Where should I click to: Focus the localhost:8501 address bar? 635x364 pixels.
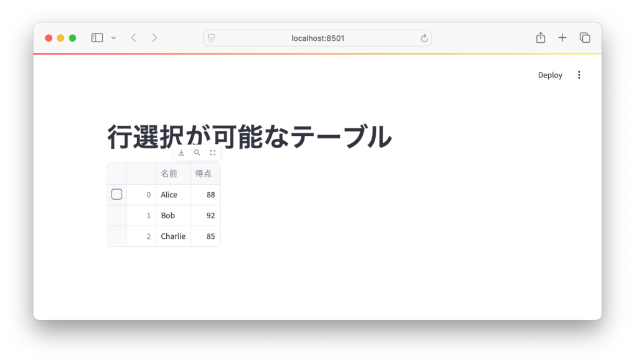[x=317, y=38]
